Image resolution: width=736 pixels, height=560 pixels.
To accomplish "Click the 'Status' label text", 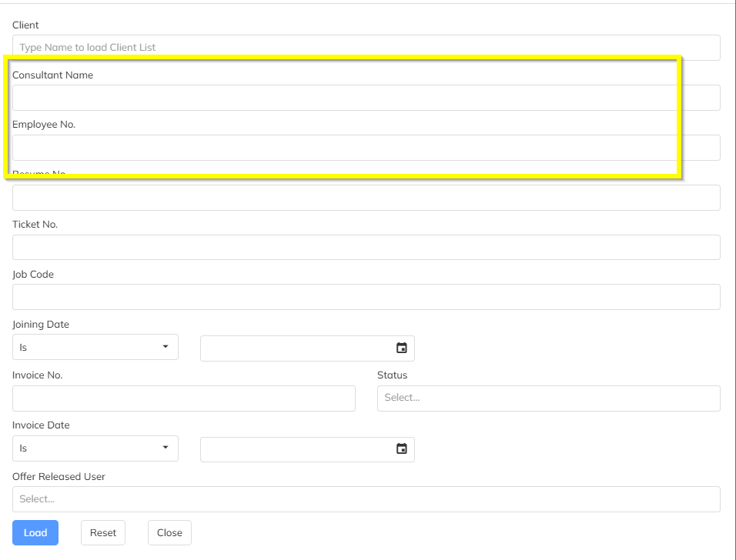I will coord(392,375).
